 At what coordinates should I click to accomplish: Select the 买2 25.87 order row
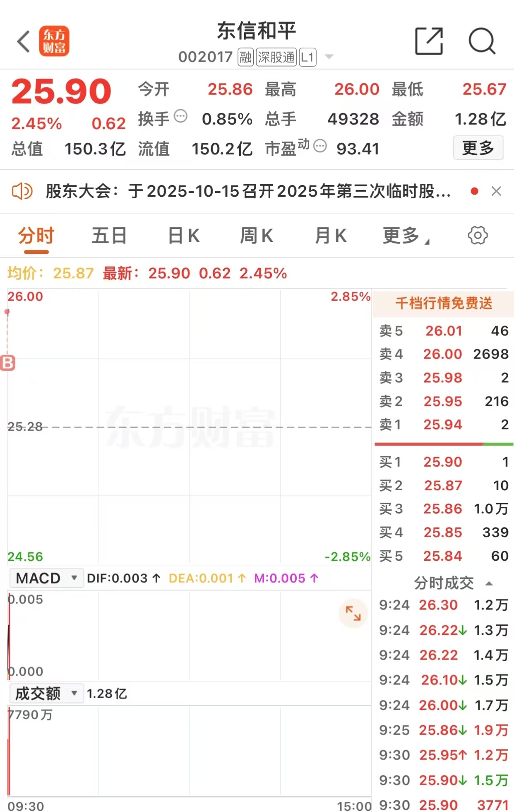pos(444,485)
